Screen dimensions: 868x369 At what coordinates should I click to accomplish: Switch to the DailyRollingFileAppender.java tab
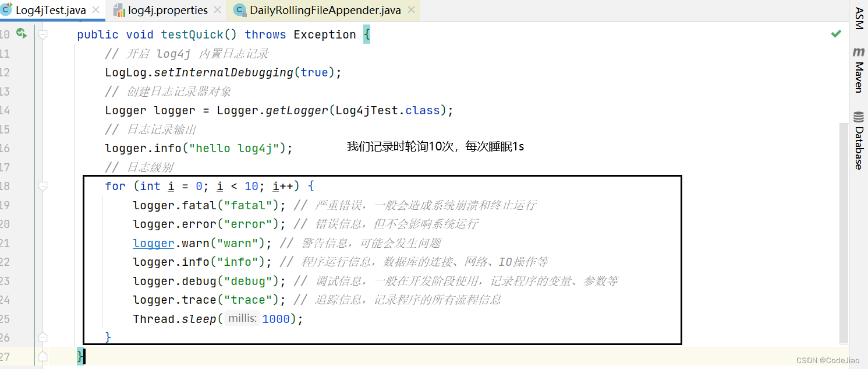(325, 10)
